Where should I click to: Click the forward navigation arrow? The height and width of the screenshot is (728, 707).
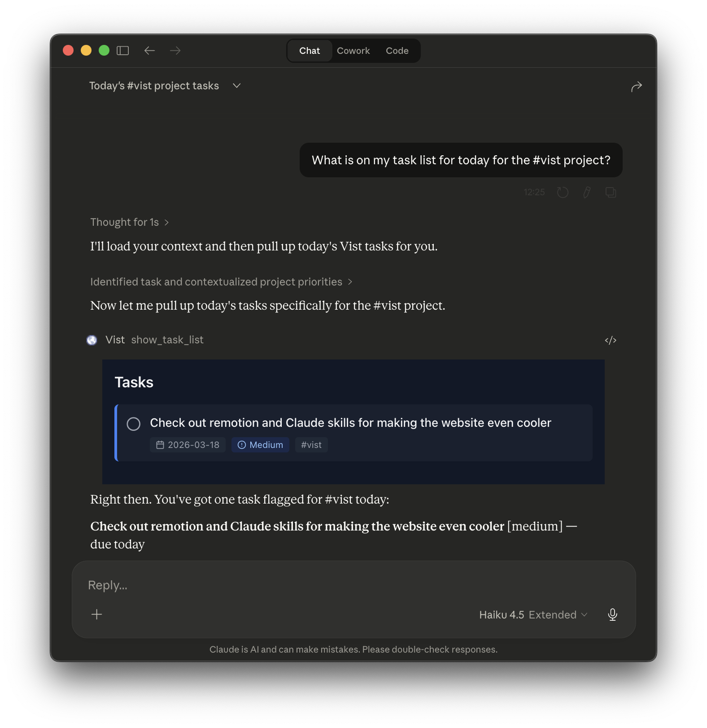175,51
